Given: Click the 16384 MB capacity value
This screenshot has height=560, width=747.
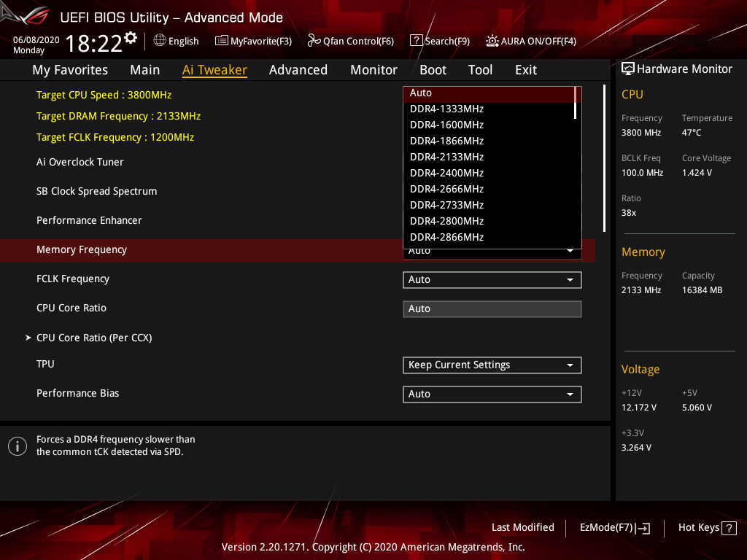Looking at the screenshot, I should (702, 290).
